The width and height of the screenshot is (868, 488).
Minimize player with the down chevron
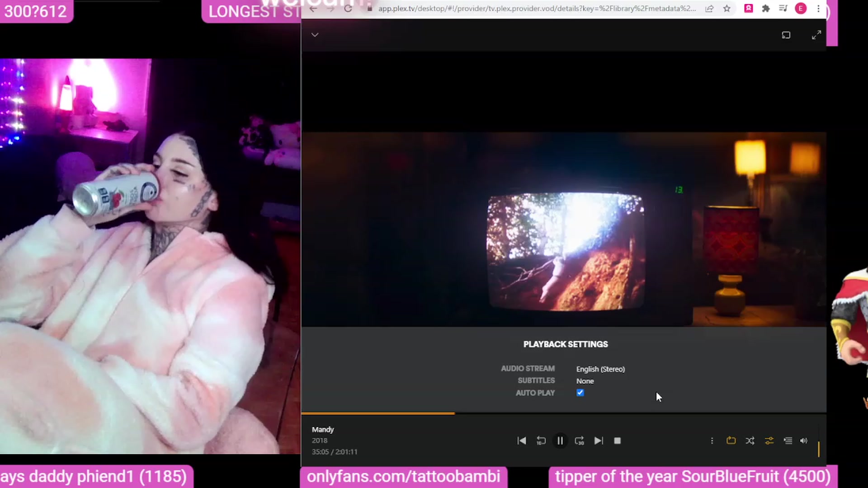pyautogui.click(x=315, y=35)
